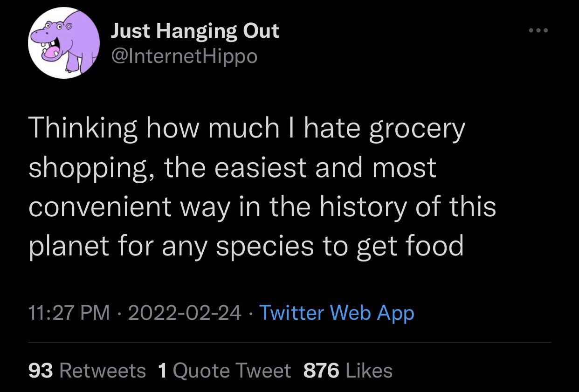
Task: Click the hippo profile avatar
Action: [63, 43]
